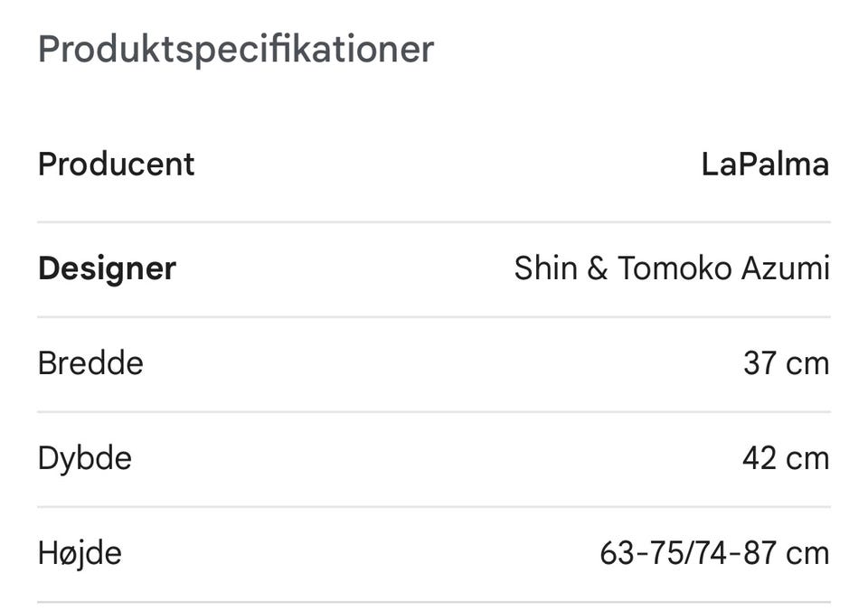
Task: Select the Højde label
Action: click(x=80, y=553)
